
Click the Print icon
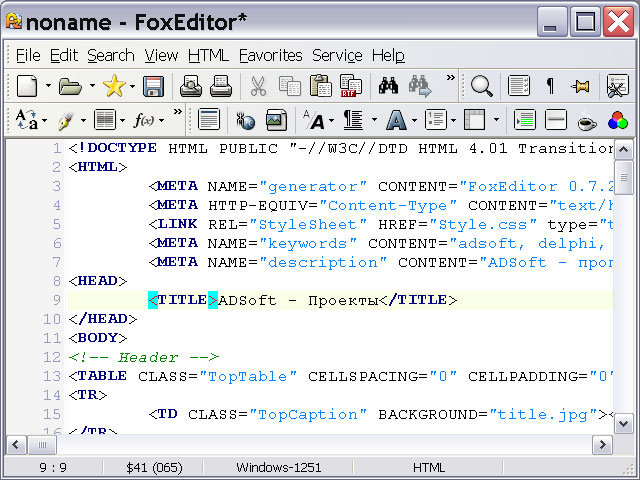[x=221, y=86]
